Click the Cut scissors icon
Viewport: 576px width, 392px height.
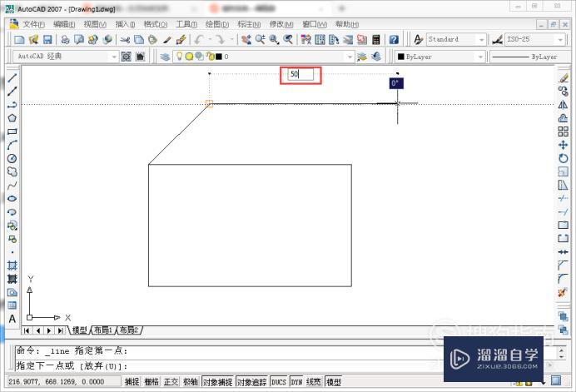[125, 39]
